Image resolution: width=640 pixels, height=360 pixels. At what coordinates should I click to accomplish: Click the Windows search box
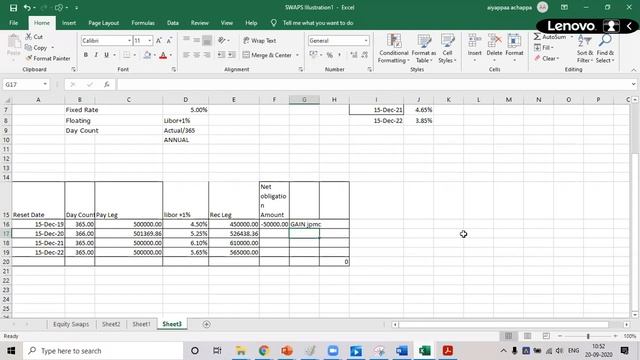(102, 351)
